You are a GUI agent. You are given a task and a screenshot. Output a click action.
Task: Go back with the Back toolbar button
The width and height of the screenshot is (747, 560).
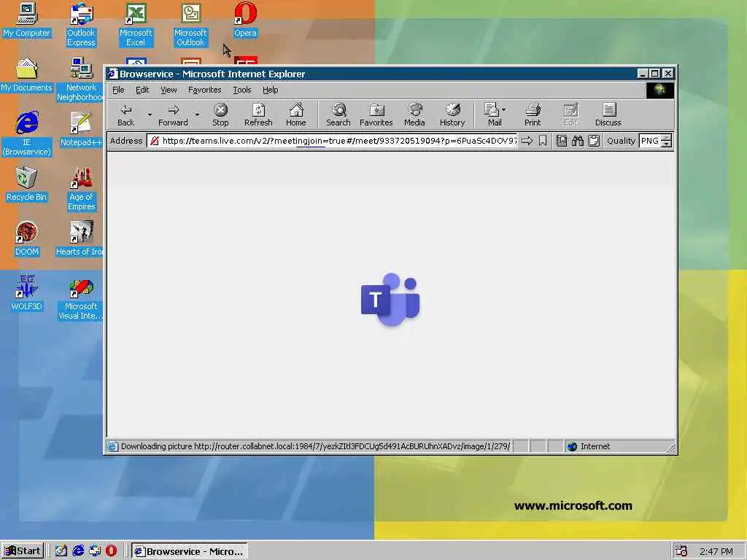pos(125,114)
